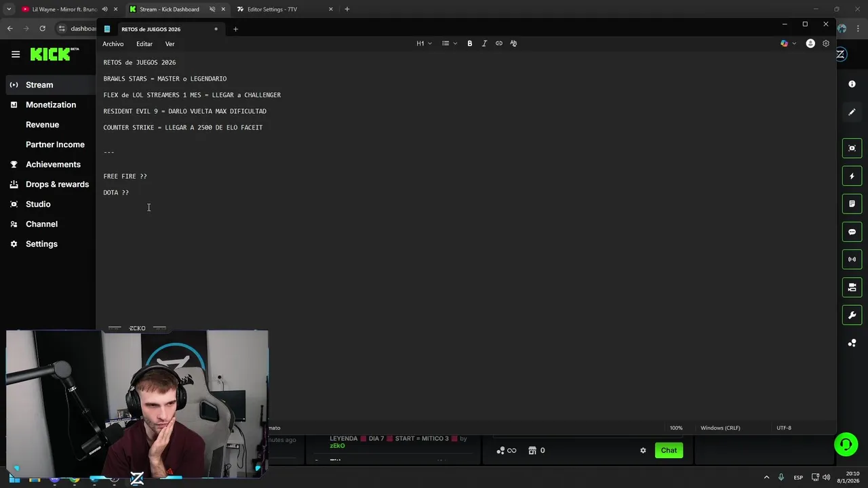Open the list style dropdown
868x488 pixels.
pyautogui.click(x=450, y=43)
